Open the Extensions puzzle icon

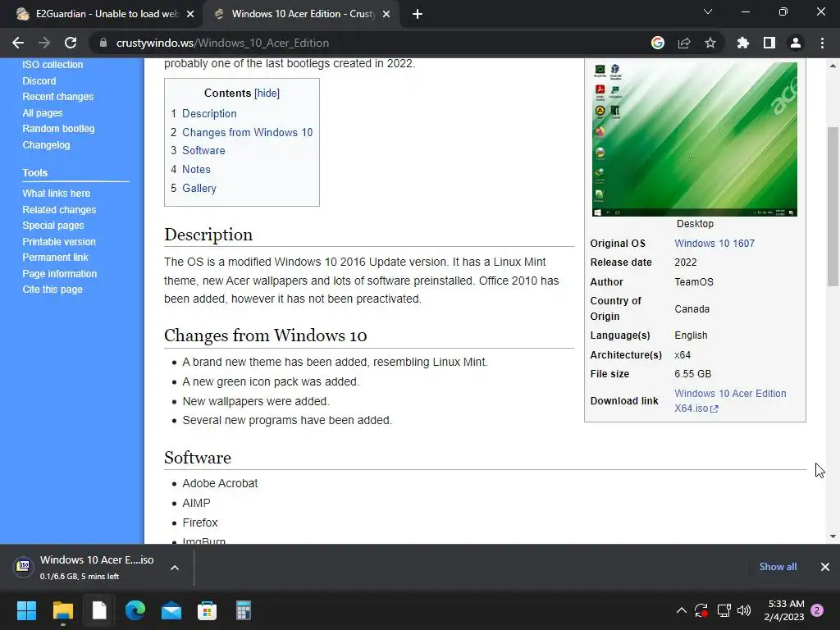click(743, 43)
